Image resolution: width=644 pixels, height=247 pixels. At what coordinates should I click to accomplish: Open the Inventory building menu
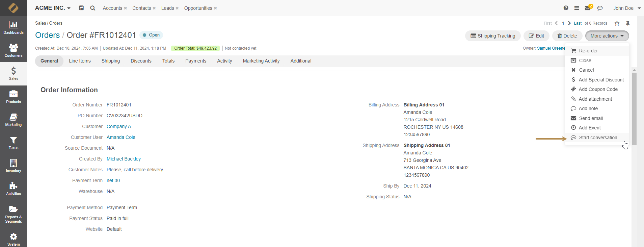coord(14,166)
